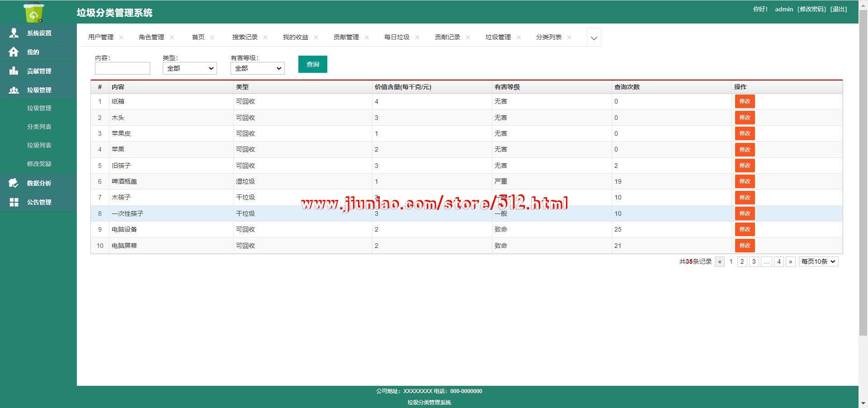Click the home icon beside 我的

[14, 52]
